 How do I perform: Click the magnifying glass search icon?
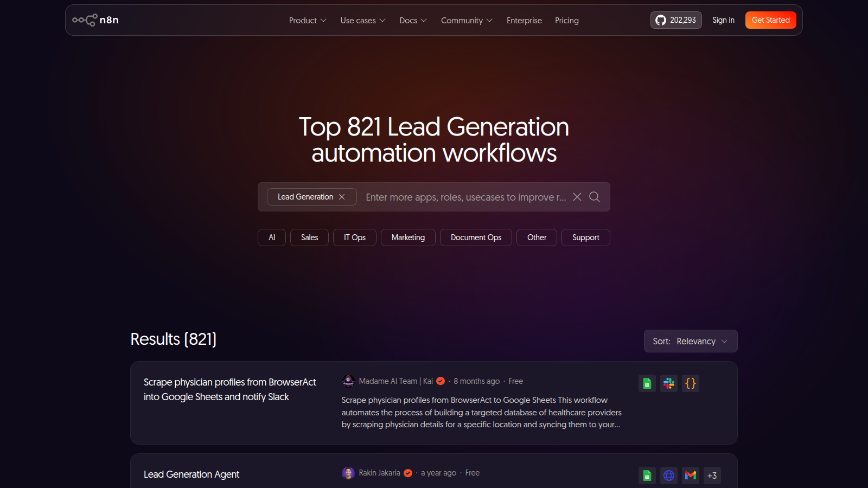[x=595, y=197]
